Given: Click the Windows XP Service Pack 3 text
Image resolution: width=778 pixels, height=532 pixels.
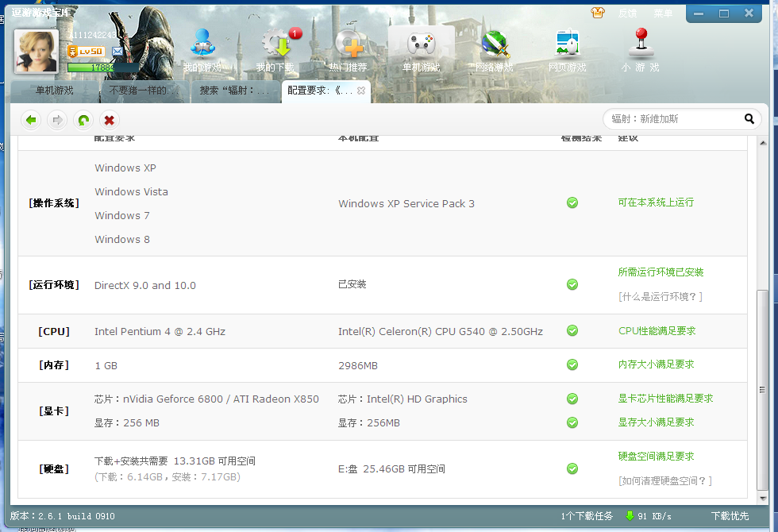Looking at the screenshot, I should (406, 203).
